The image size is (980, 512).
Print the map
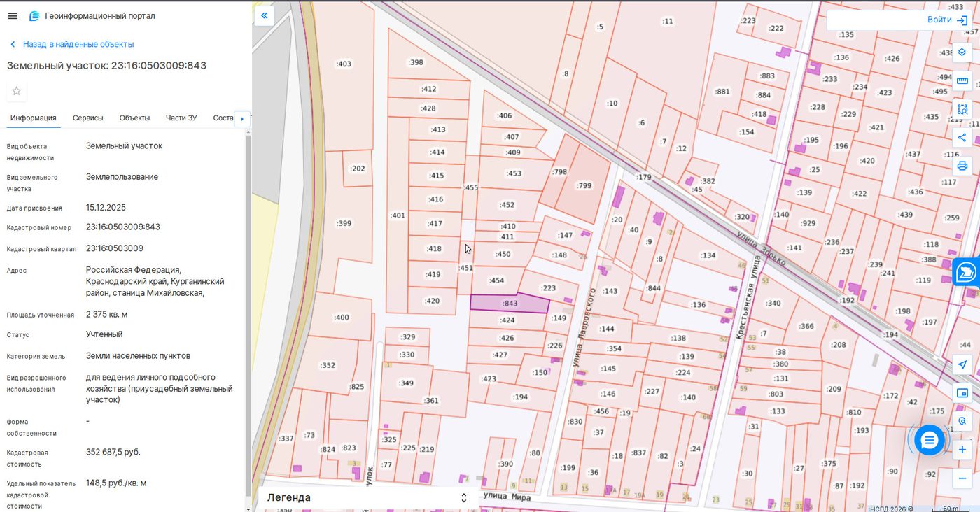(x=962, y=166)
